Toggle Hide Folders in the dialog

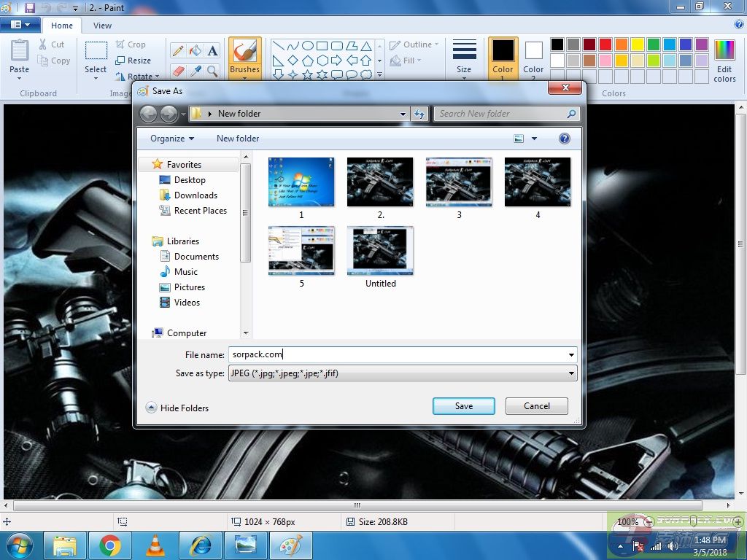pyautogui.click(x=177, y=408)
